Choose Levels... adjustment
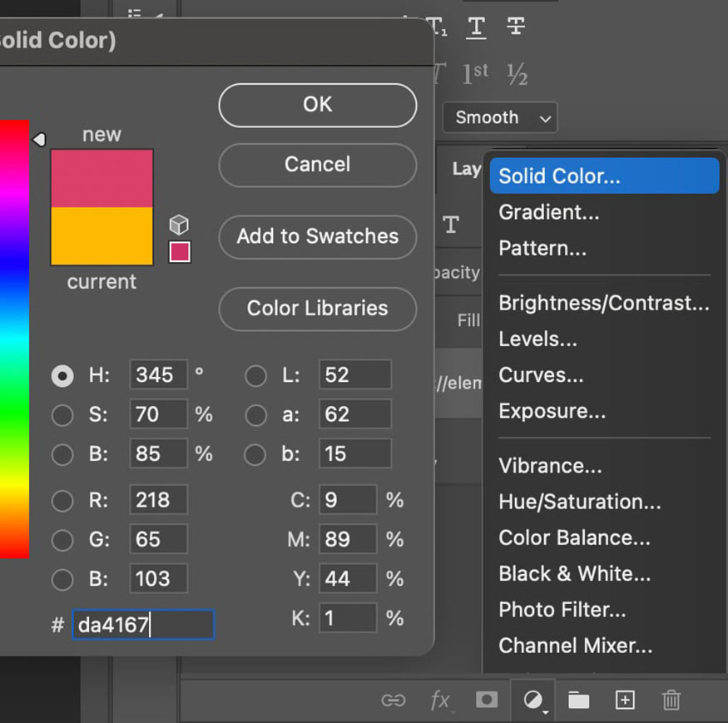Viewport: 728px width, 723px height. [604, 339]
